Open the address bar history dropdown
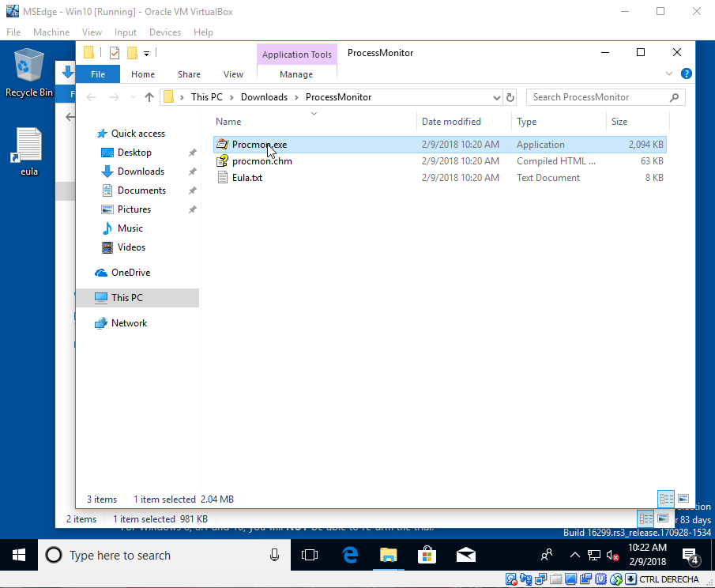715x588 pixels. [496, 97]
